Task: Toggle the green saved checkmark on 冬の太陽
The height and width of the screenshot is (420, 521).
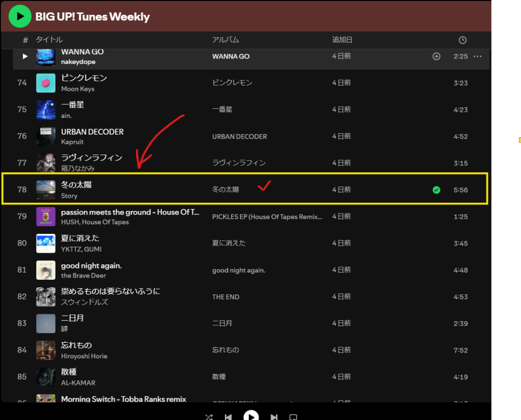Action: [x=436, y=190]
